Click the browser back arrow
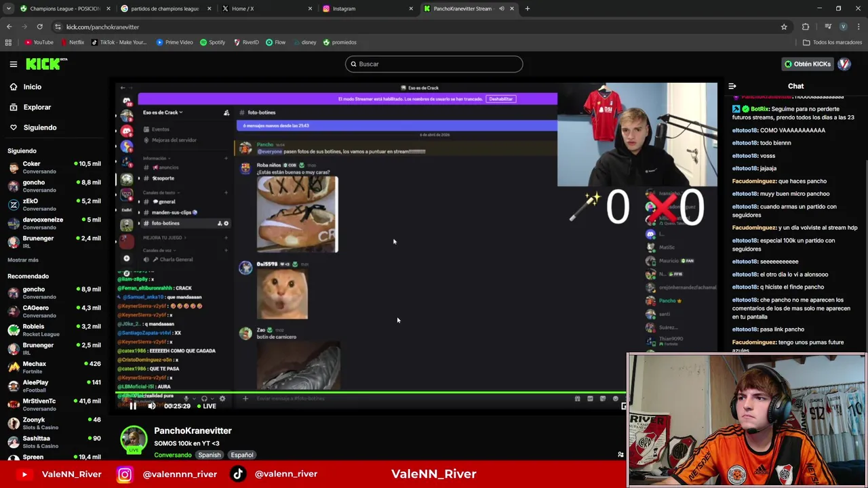The height and width of the screenshot is (488, 868). [x=9, y=26]
